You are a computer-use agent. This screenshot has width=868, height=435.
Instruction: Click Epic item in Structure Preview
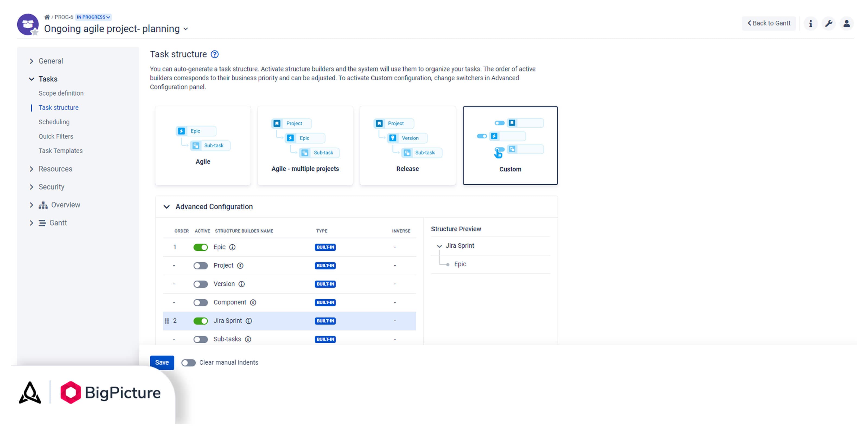460,264
